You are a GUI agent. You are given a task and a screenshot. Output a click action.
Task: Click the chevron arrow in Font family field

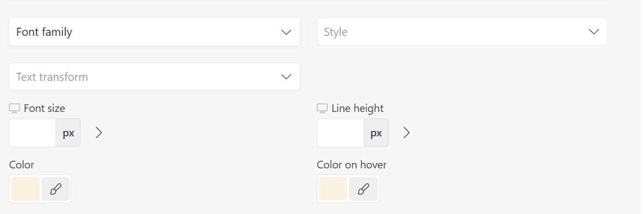(x=286, y=32)
